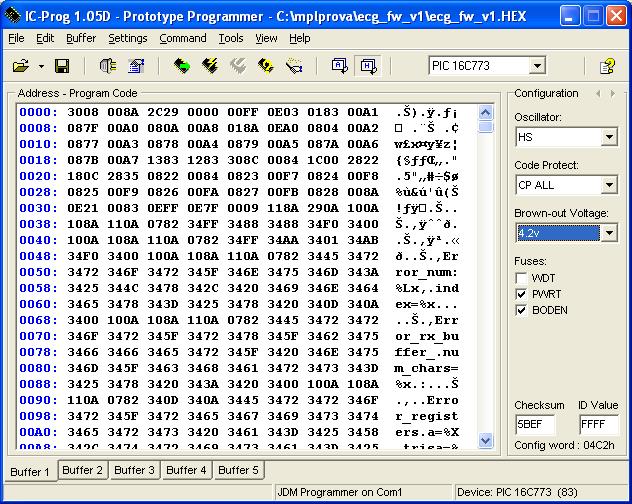The height and width of the screenshot is (504, 632).
Task: Click the Save File floppy disk icon
Action: pos(62,66)
